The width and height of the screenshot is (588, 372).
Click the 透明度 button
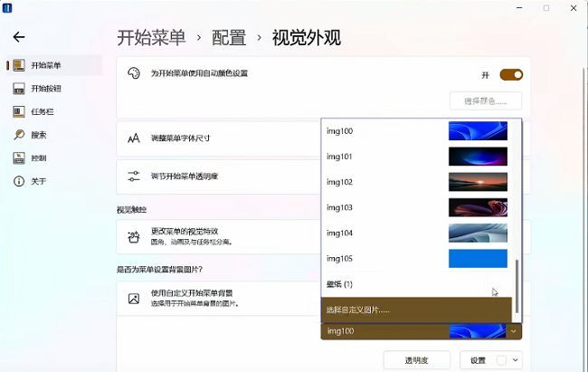click(x=417, y=360)
